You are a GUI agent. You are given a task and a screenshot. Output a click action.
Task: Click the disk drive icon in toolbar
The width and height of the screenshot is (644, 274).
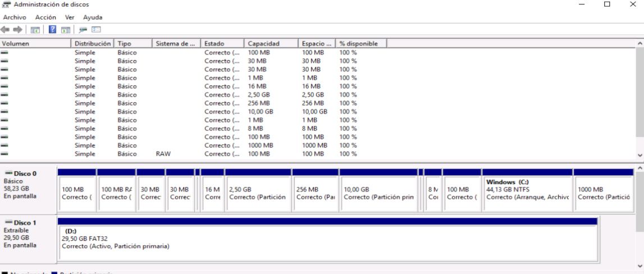click(x=83, y=29)
